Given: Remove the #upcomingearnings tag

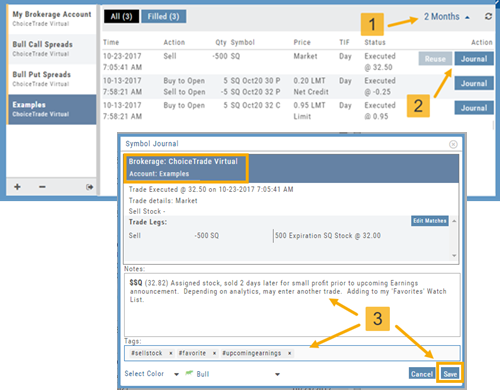Looking at the screenshot, I should (x=290, y=353).
